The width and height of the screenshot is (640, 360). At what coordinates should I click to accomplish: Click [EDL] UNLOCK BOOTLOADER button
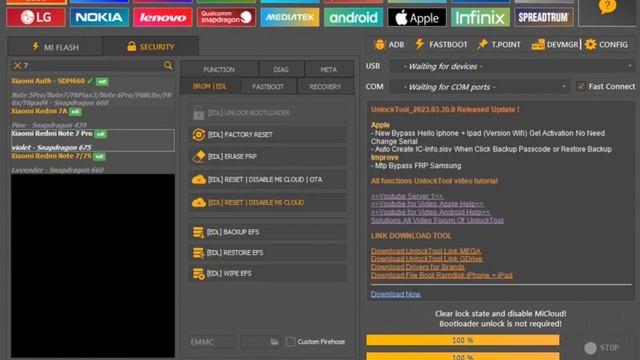click(267, 113)
